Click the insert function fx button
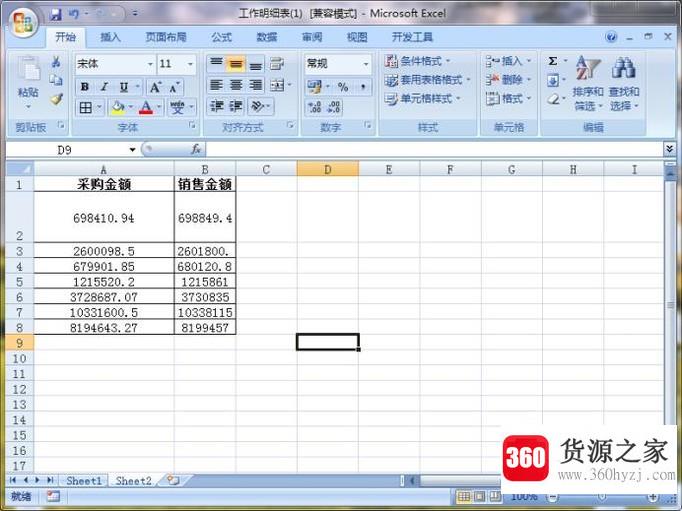The width and height of the screenshot is (682, 511). [x=196, y=149]
